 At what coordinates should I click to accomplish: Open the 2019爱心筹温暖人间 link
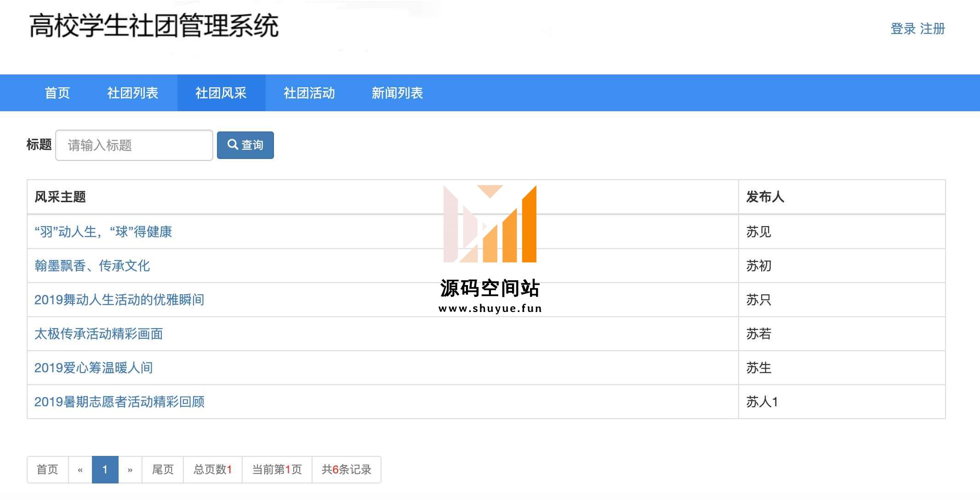click(x=94, y=368)
